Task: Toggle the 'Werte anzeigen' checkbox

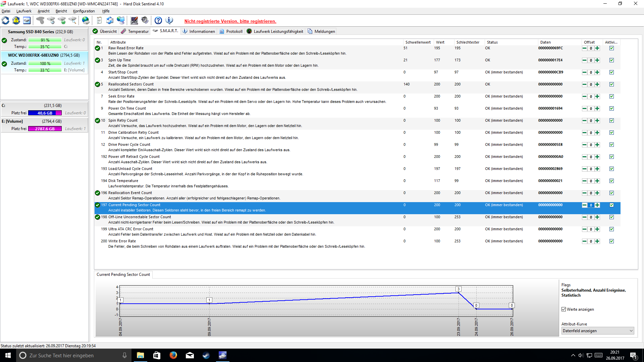Action: point(564,309)
